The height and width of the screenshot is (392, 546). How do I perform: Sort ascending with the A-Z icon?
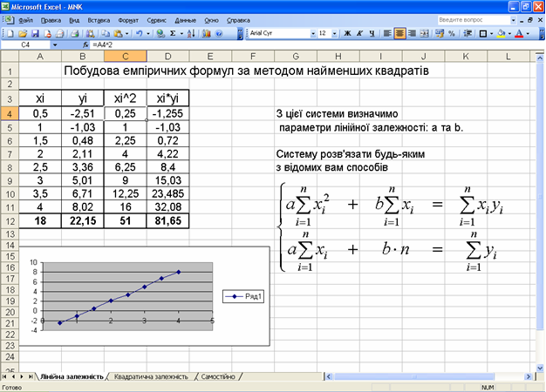tap(191, 33)
